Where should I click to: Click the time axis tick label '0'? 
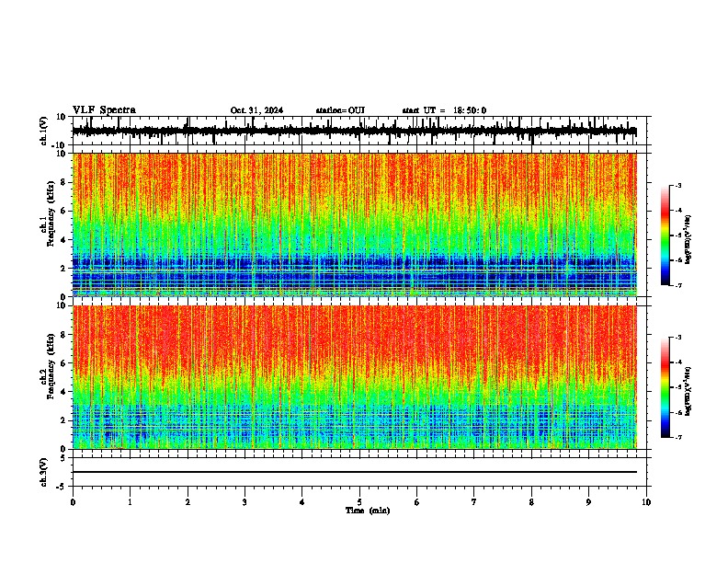73,502
